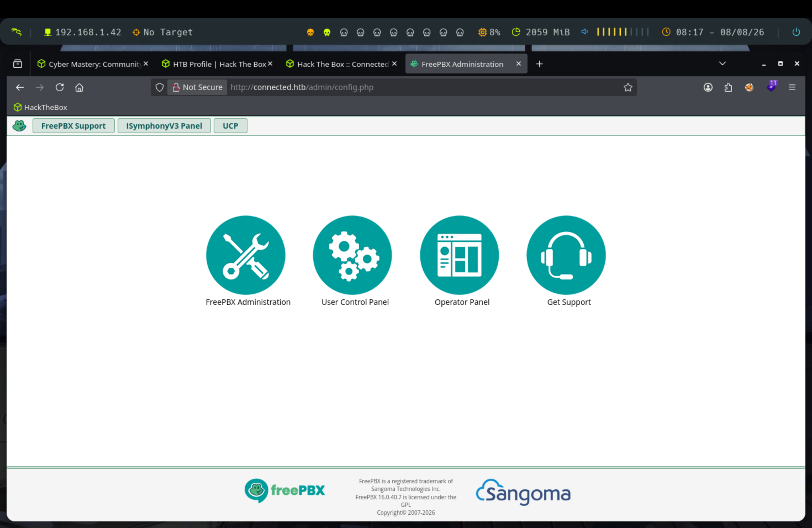Viewport: 812px width, 528px height.
Task: Expand the list all tabs chevron
Action: tap(722, 64)
